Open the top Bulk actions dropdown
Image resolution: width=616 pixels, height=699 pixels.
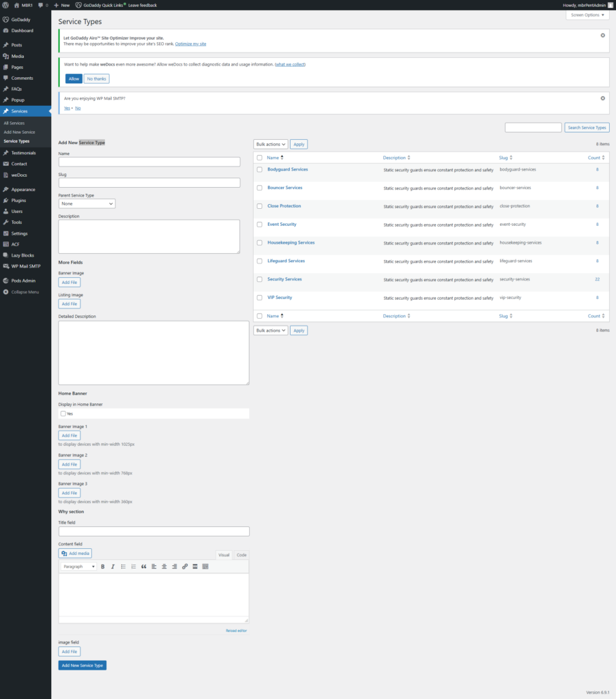pyautogui.click(x=270, y=144)
